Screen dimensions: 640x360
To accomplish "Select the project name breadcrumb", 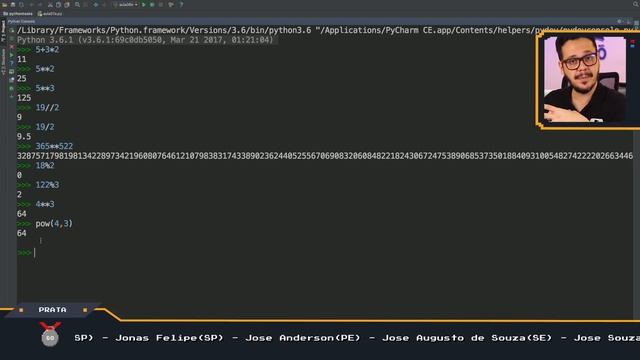I will click(18, 13).
